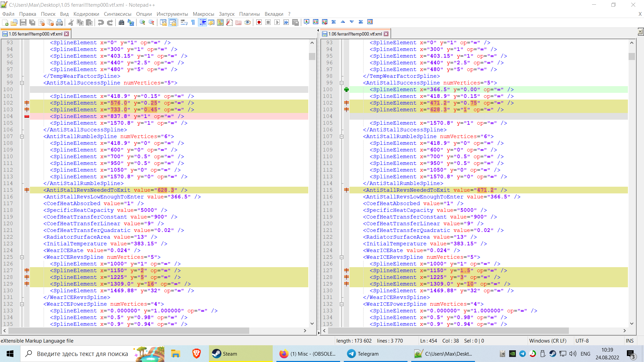Toggle indent guide display
Image resolution: width=644 pixels, height=362 pixels.
point(202,22)
